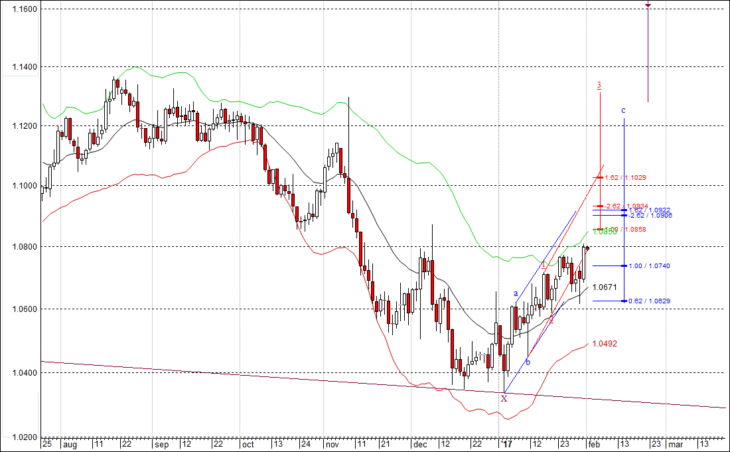Image resolution: width=730 pixels, height=452 pixels.
Task: Click the red wave label '3'
Action: (599, 85)
